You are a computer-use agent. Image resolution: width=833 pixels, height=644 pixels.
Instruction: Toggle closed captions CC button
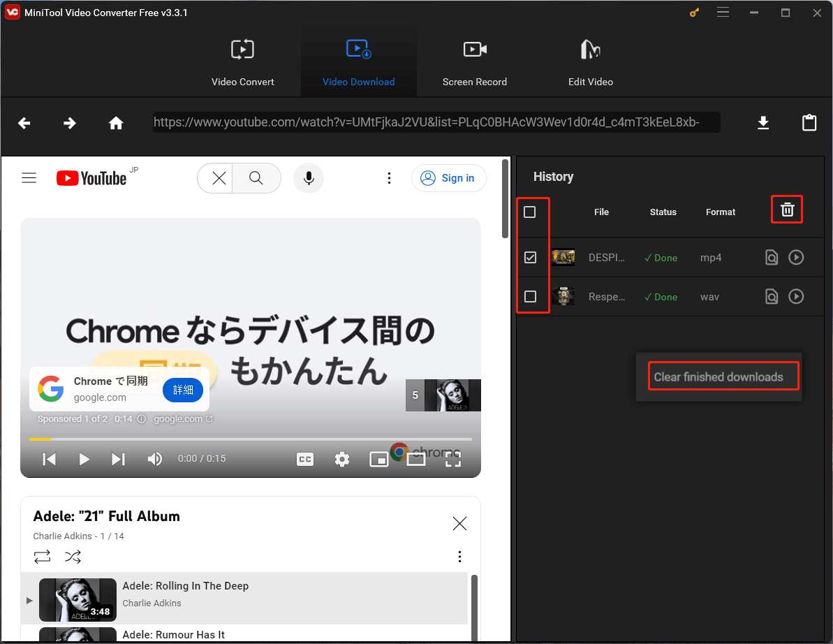point(305,460)
